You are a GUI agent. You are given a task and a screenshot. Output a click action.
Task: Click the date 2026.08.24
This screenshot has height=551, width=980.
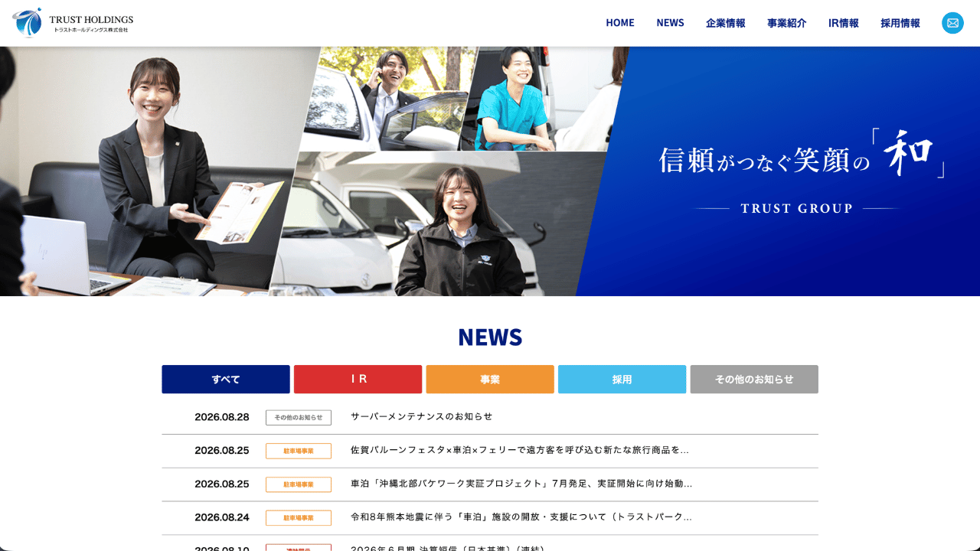[222, 517]
